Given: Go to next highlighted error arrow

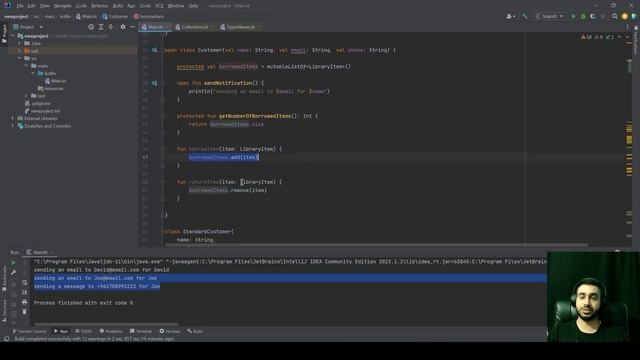Looking at the screenshot, I should pyautogui.click(x=627, y=37).
